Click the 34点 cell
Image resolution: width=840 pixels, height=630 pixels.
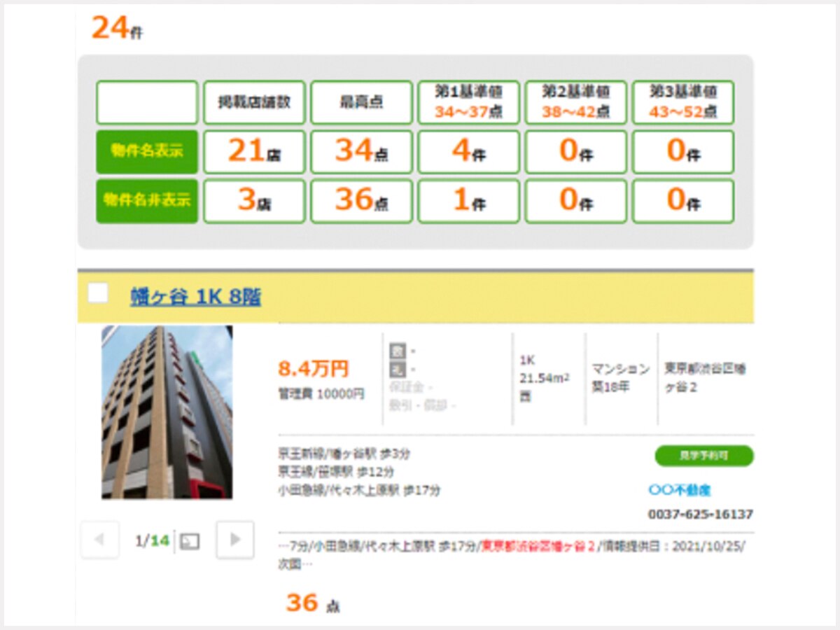(x=361, y=151)
